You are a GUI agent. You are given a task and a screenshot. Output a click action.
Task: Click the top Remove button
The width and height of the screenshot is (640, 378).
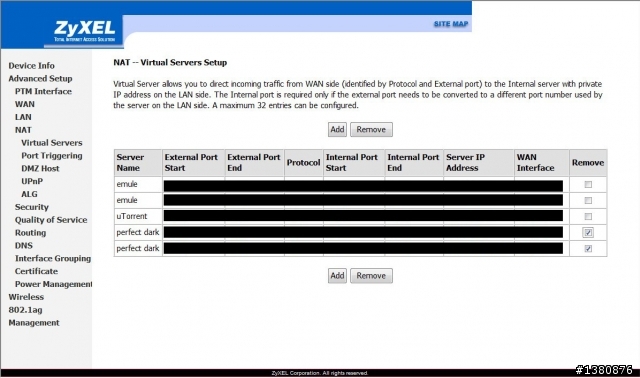coord(371,129)
